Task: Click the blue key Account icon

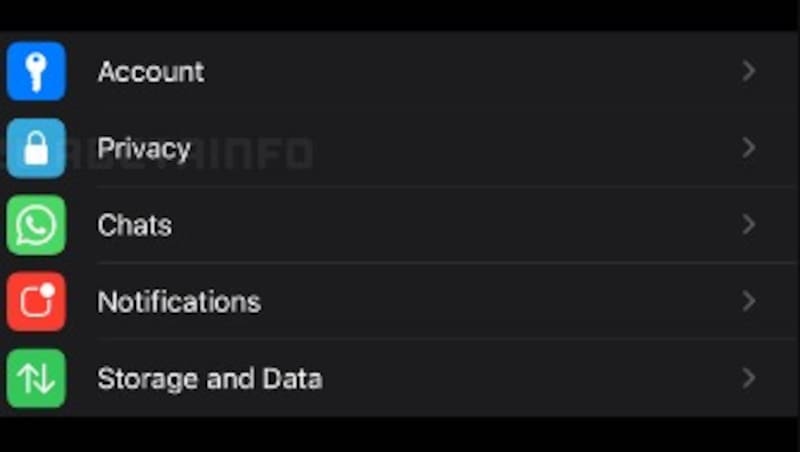Action: coord(36,71)
